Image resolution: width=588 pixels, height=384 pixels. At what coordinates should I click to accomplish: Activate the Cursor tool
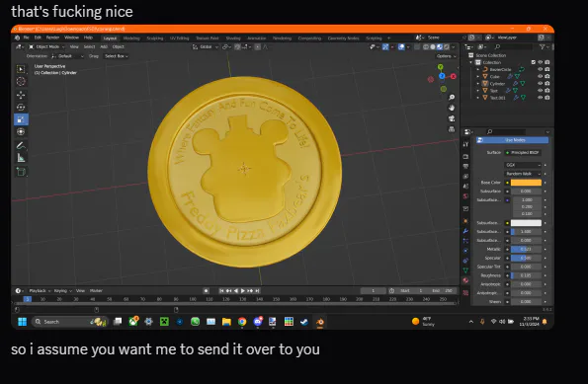(21, 81)
